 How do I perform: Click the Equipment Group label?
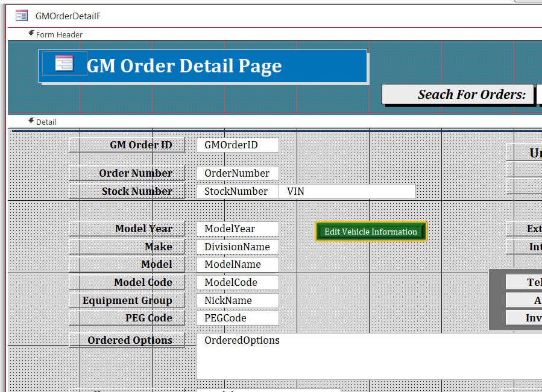point(127,300)
